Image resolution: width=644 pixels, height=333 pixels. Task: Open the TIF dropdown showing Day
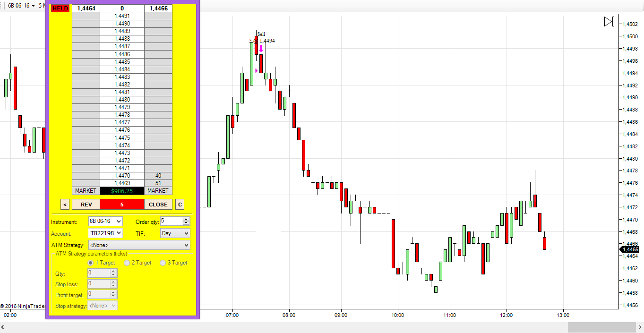(x=175, y=233)
